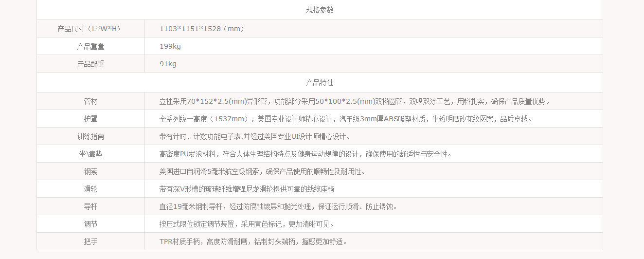Click the dimensions value 1103*1151*1528 (mm)
Screen dimensions: 644x259
click(203, 29)
